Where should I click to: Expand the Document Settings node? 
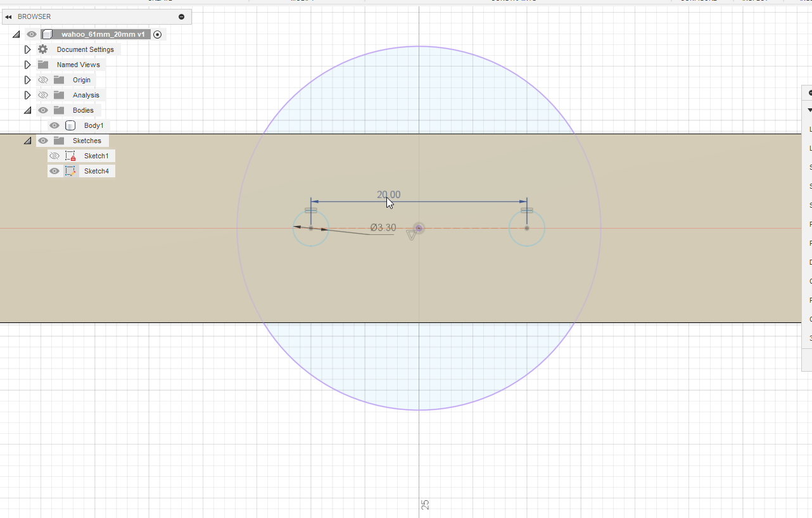27,49
